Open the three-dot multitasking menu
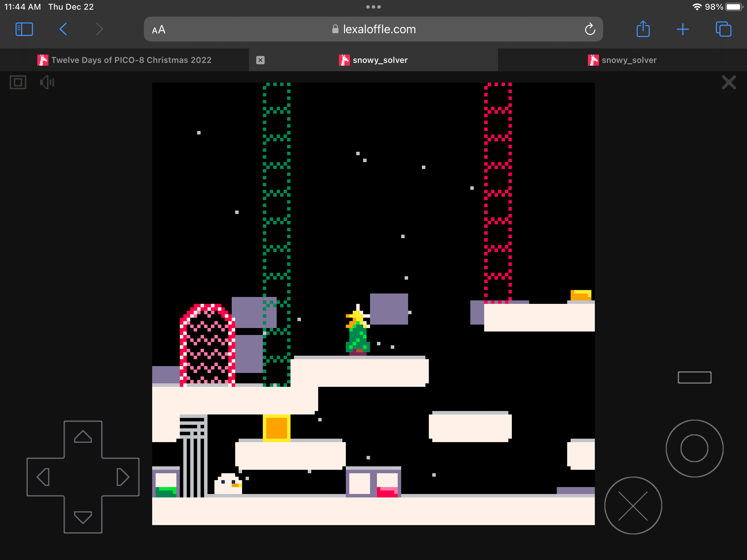Viewport: 747px width, 560px height. pyautogui.click(x=373, y=7)
